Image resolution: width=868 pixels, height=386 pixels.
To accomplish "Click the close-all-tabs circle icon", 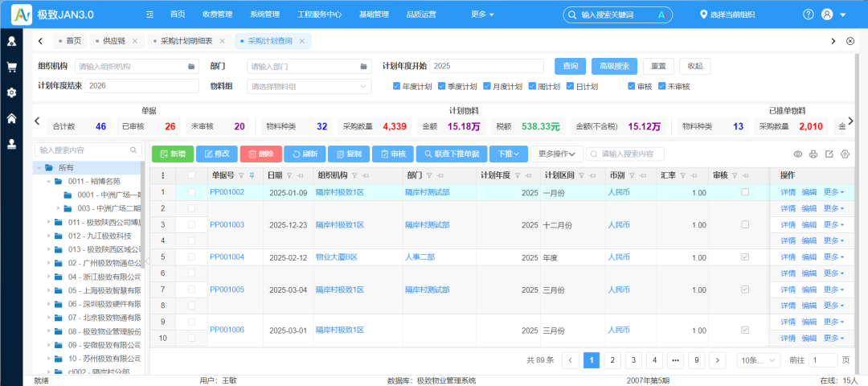I will pyautogui.click(x=851, y=41).
